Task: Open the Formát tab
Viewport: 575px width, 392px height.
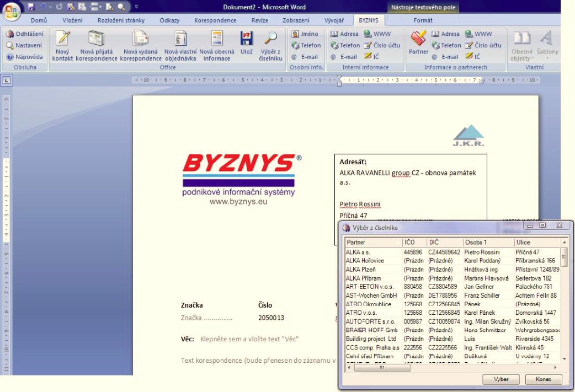Action: (x=423, y=20)
